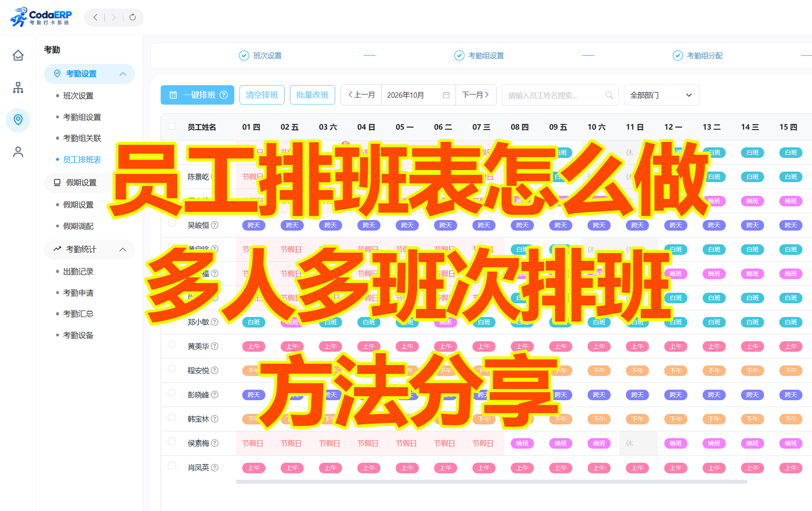Open 班次设置 in the sidebar

tap(78, 96)
